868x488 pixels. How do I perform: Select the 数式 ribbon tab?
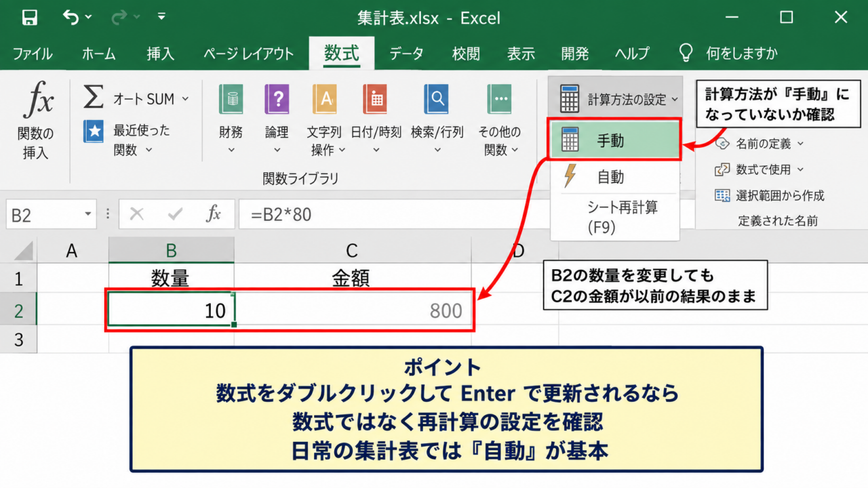coord(341,53)
